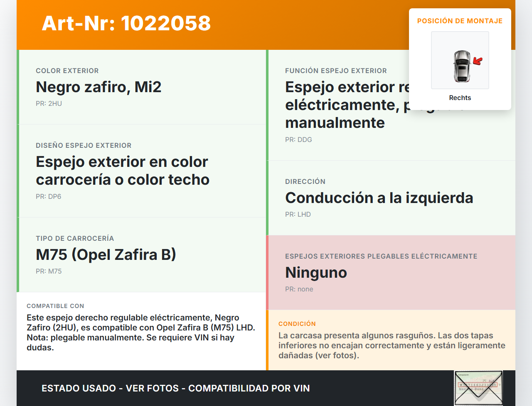Click the 'Compatible con' description paragraph
This screenshot has height=406, width=532.
click(x=141, y=333)
